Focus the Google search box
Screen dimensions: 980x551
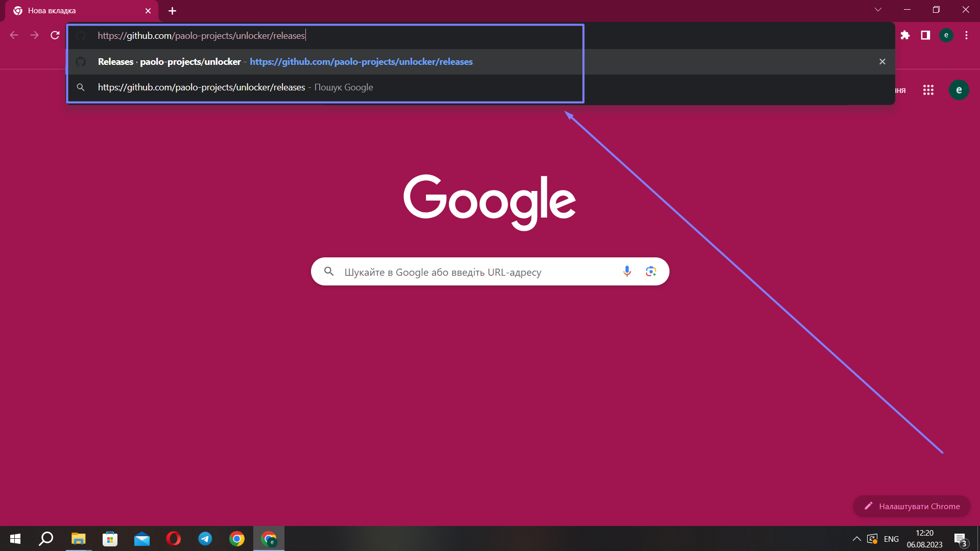(490, 272)
